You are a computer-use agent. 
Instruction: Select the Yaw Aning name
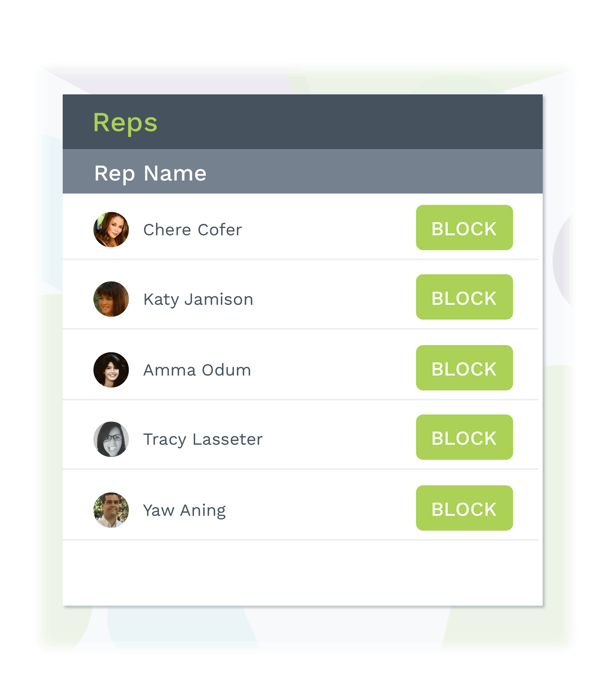click(x=184, y=511)
